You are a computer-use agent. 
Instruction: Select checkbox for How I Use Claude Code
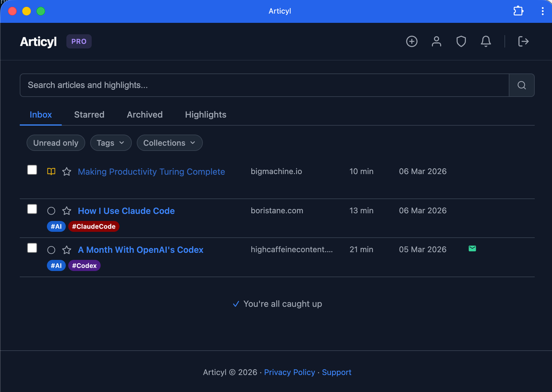32,209
